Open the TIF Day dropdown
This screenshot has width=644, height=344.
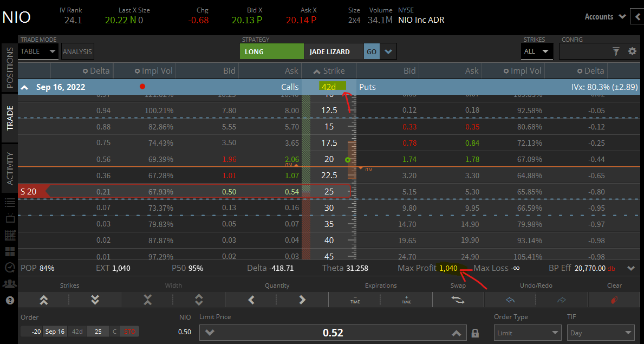(600, 333)
